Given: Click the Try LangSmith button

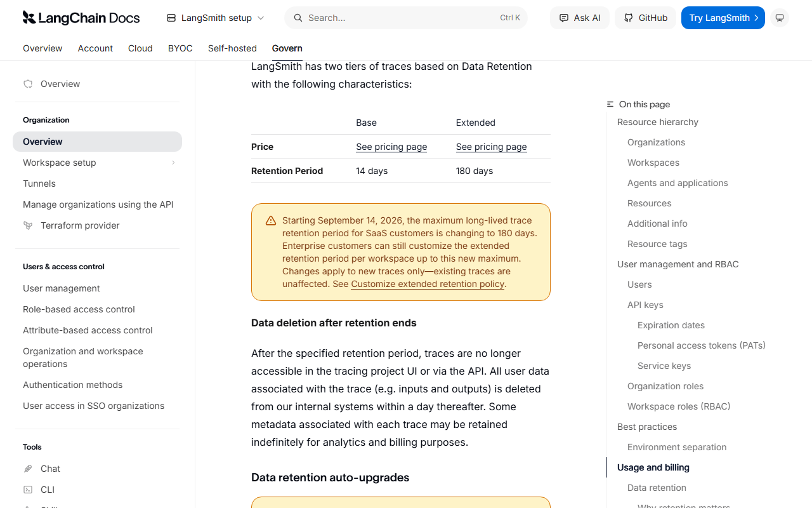Looking at the screenshot, I should coord(723,18).
